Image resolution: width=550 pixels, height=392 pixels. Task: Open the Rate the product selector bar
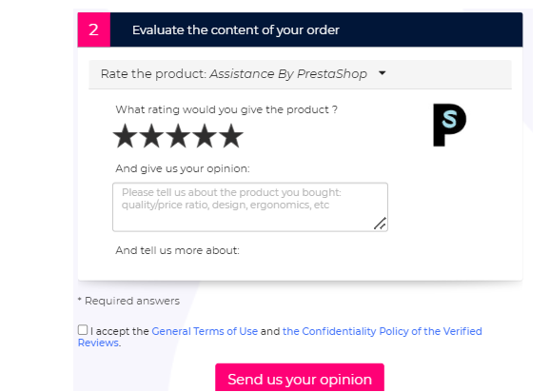(x=300, y=74)
